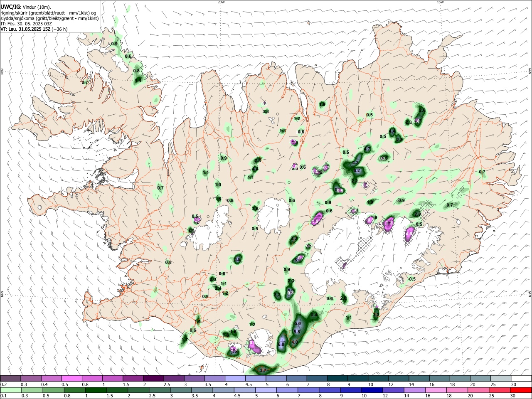Click the 'UWC/IG: Vindur (10m)' title line

pyautogui.click(x=26, y=7)
